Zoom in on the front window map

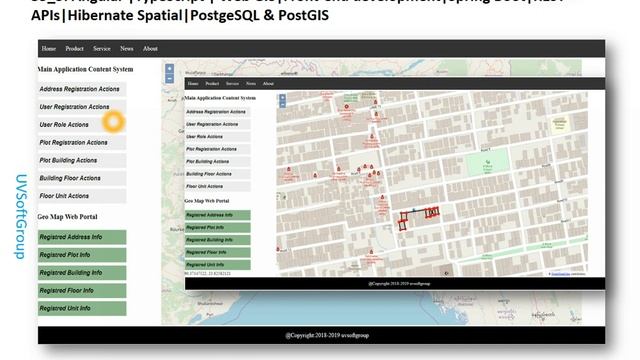tap(282, 98)
